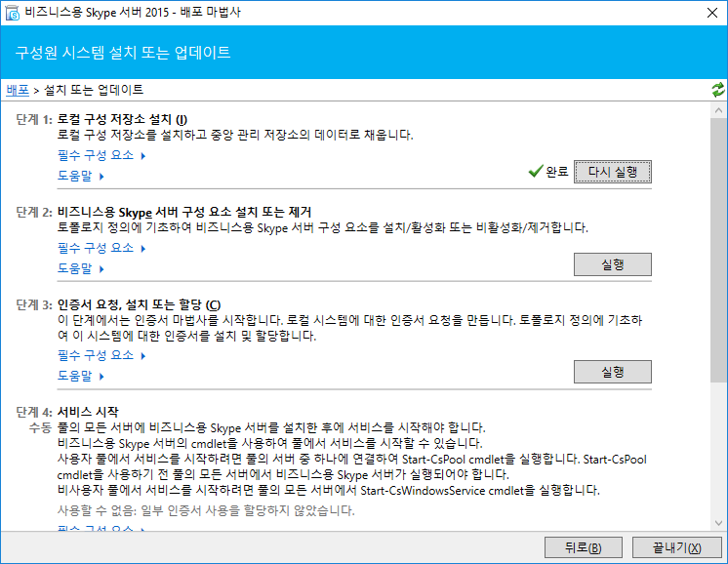The height and width of the screenshot is (564, 728).
Task: Click the green refresh icon
Action: (x=718, y=90)
